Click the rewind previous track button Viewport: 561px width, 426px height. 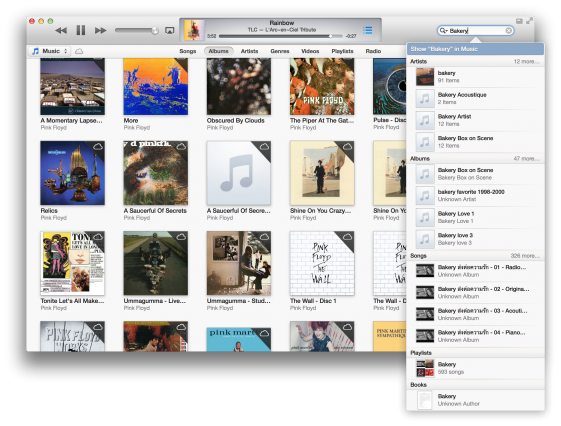coord(61,31)
